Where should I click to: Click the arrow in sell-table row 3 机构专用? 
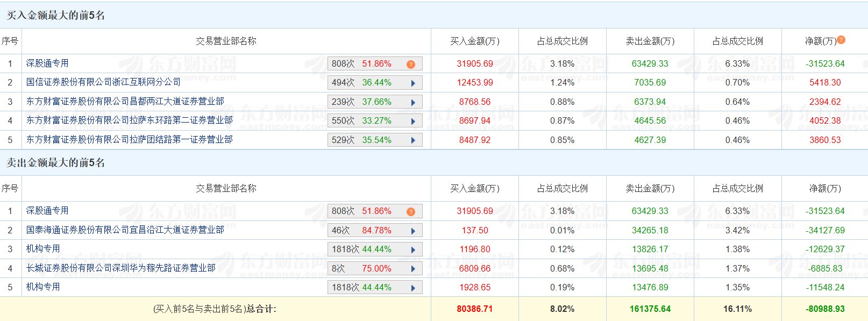(413, 249)
